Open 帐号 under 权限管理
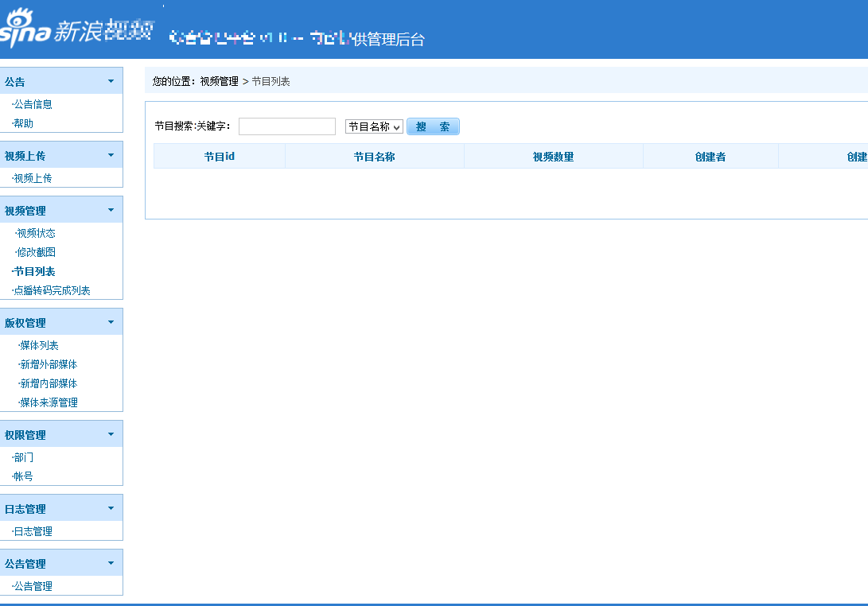The image size is (868, 606). (23, 476)
